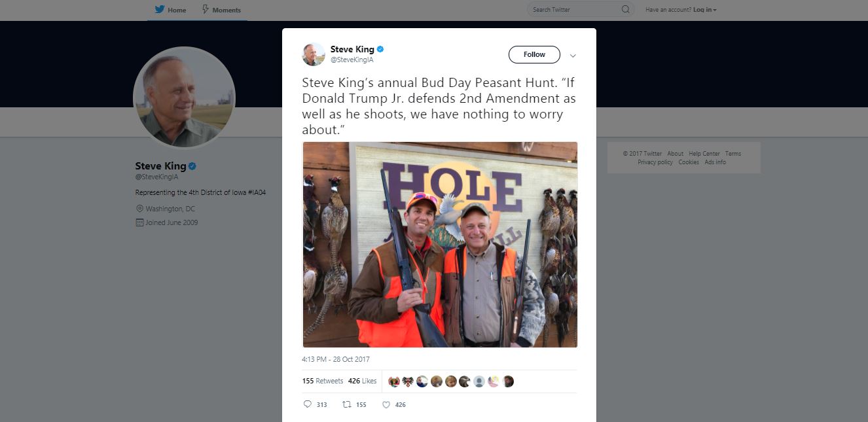The width and height of the screenshot is (868, 422).
Task: Type in the Search Twitter field
Action: point(573,10)
